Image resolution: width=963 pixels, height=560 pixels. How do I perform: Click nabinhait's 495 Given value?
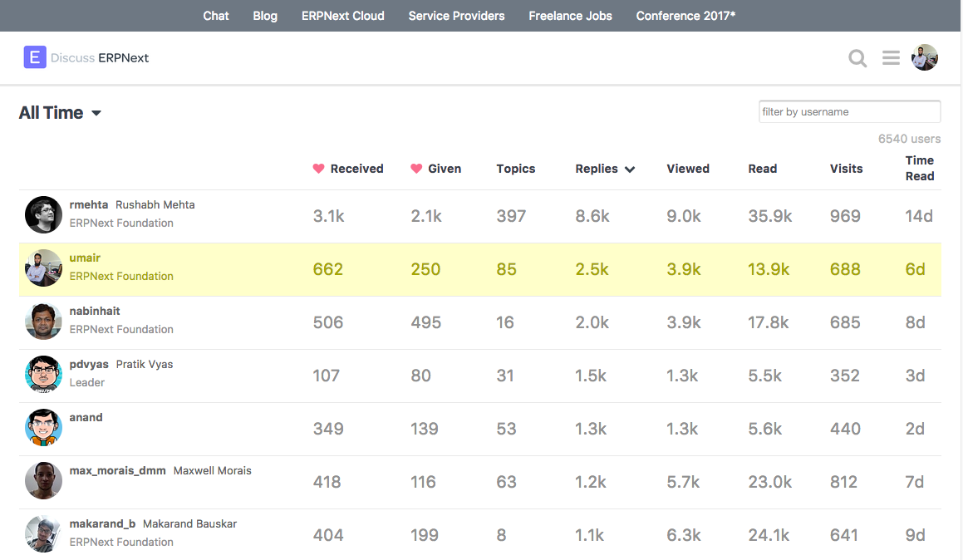(x=425, y=322)
